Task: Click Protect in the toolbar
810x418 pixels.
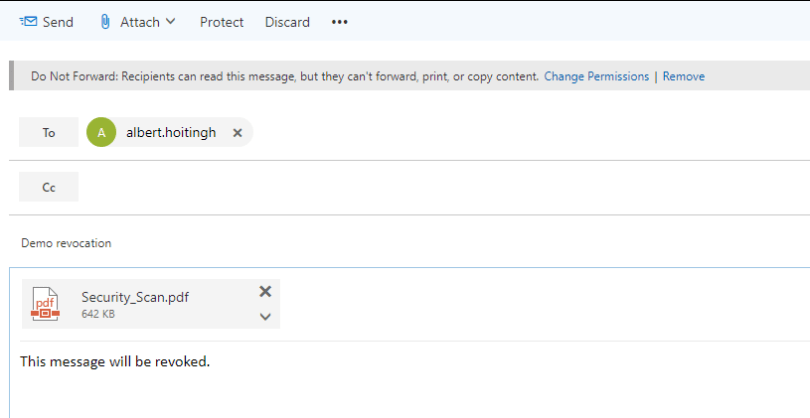Action: pos(221,22)
